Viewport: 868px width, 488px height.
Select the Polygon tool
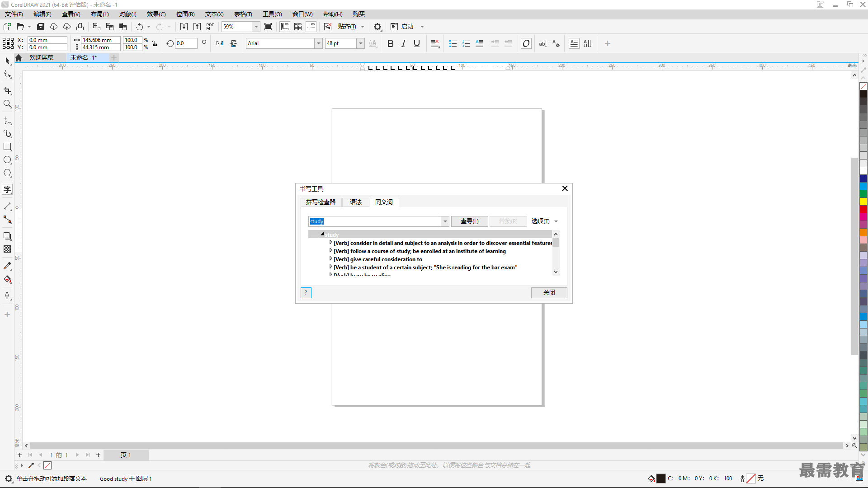click(x=7, y=173)
